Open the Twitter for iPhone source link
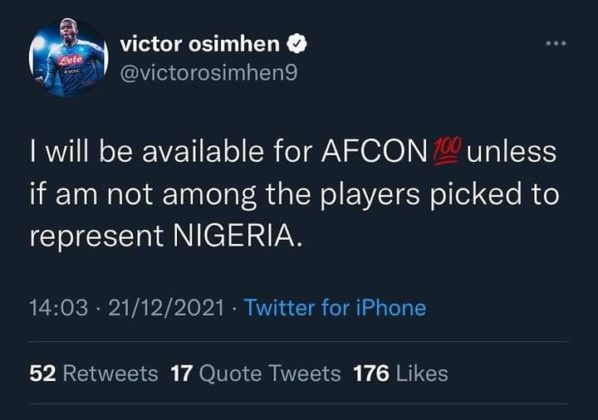 (x=335, y=307)
